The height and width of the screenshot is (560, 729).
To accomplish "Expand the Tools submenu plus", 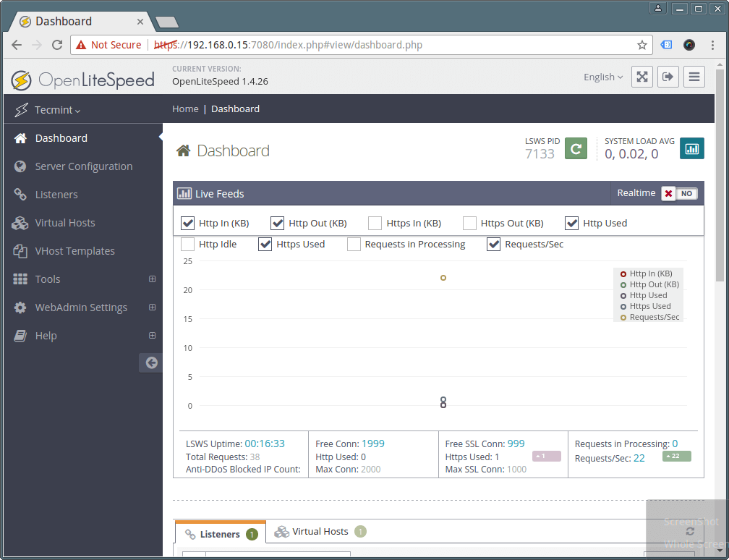I will tap(152, 279).
